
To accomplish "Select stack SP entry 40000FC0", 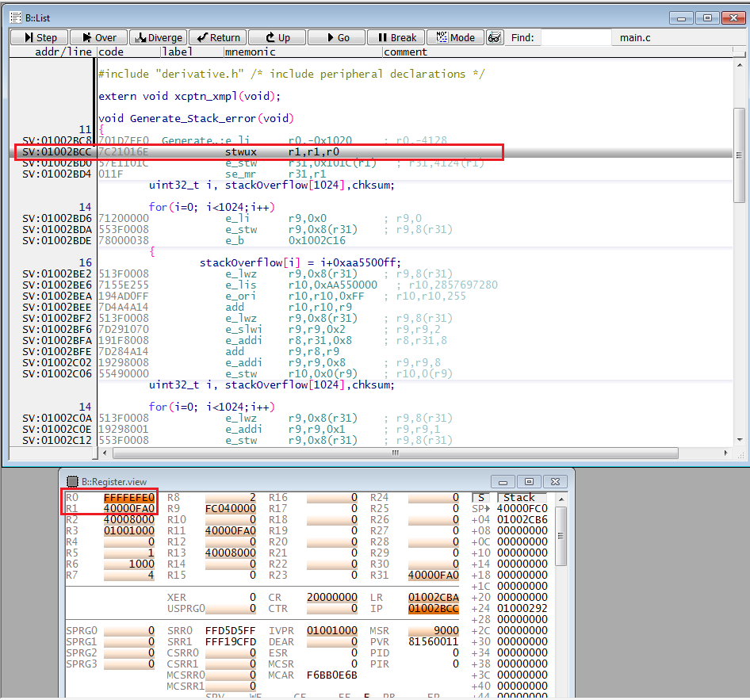I will tap(522, 509).
